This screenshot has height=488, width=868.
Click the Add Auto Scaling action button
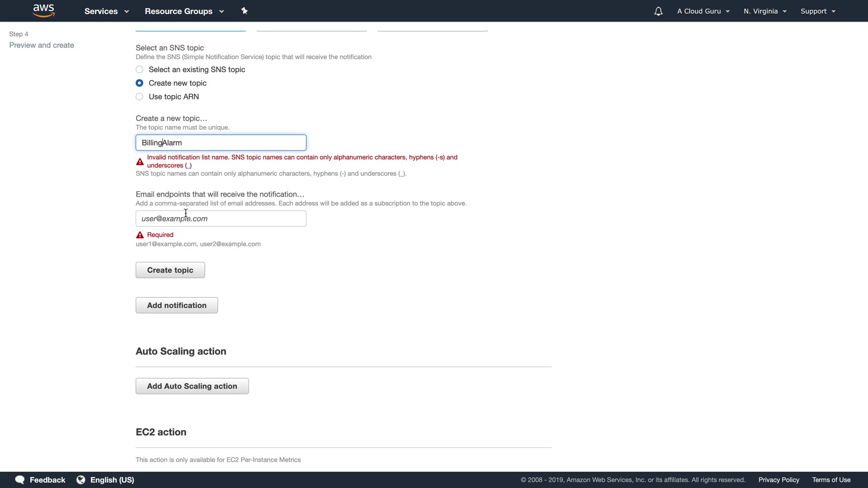click(x=192, y=386)
